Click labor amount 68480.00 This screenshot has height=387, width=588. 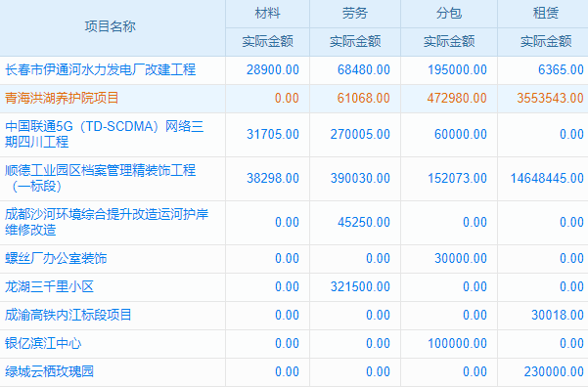(364, 69)
